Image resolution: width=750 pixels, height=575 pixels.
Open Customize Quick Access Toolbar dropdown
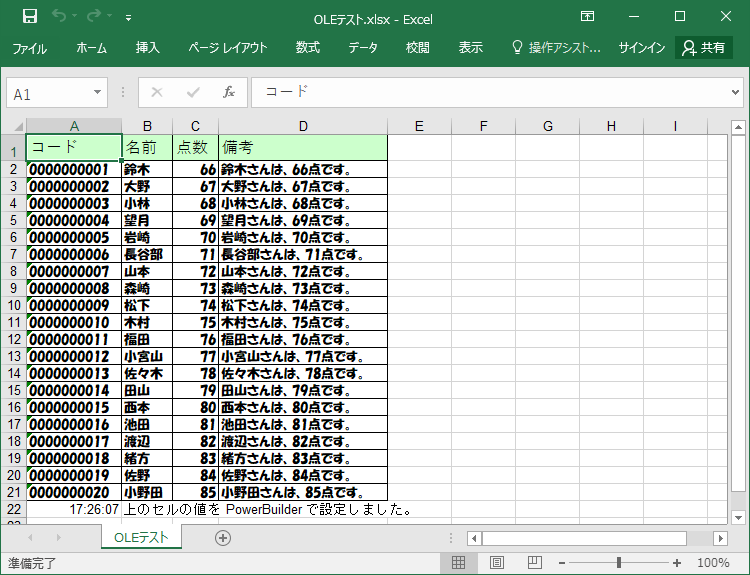coord(128,17)
